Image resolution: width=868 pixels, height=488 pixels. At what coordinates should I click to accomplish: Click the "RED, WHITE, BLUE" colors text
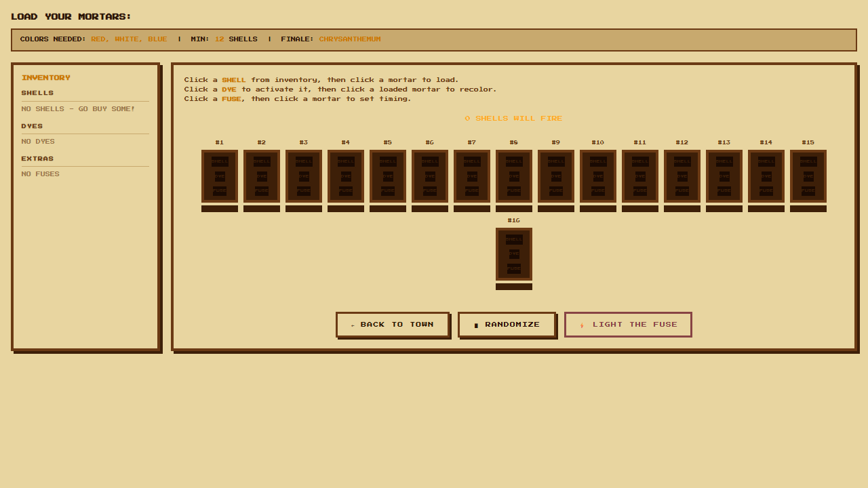(x=129, y=39)
